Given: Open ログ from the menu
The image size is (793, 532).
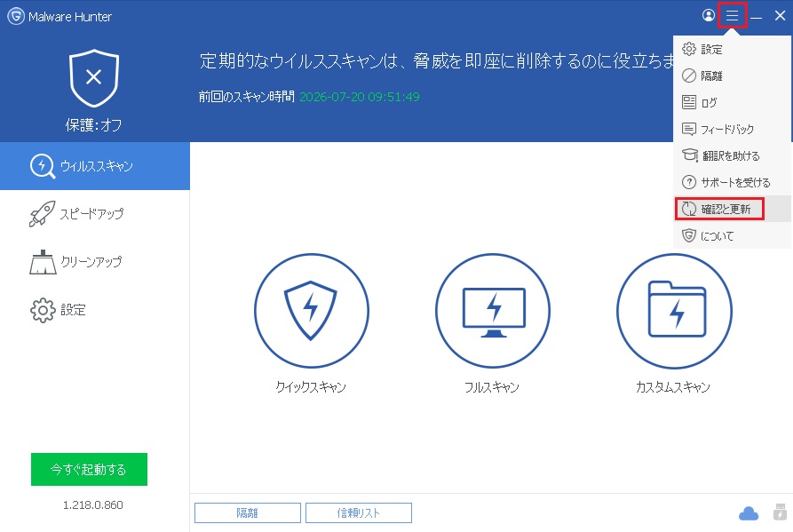Looking at the screenshot, I should pos(733,102).
